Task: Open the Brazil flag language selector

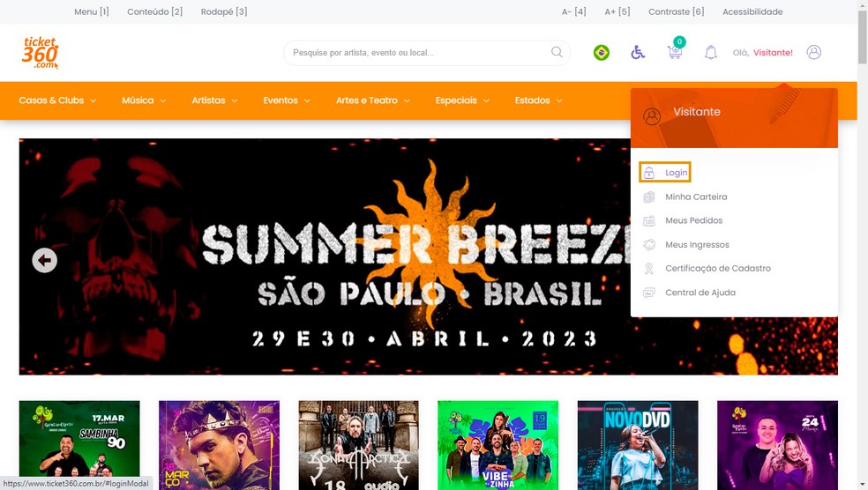Action: pyautogui.click(x=602, y=53)
